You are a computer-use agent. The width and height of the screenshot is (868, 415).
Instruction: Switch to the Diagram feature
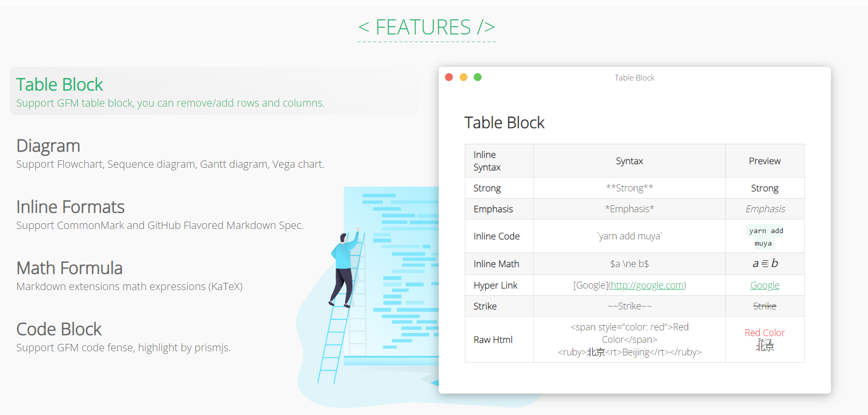[x=48, y=146]
